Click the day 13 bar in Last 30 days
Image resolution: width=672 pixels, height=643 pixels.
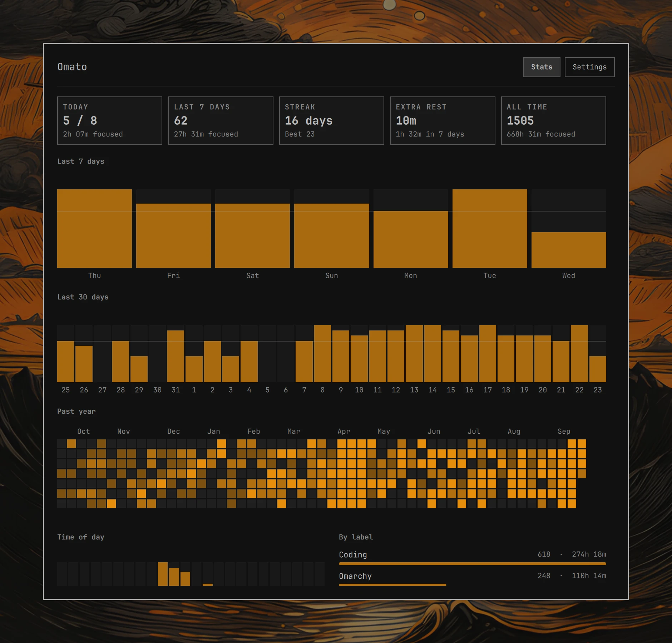pos(414,354)
